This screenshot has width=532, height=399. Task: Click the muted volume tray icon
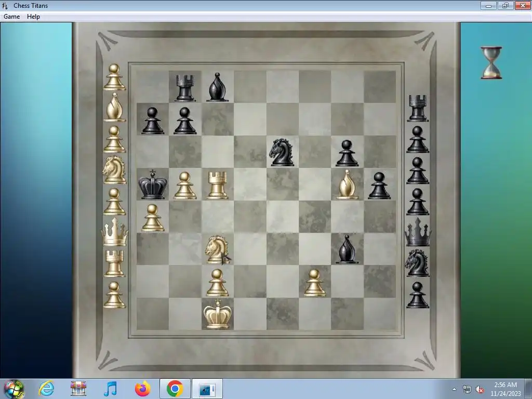pyautogui.click(x=480, y=389)
